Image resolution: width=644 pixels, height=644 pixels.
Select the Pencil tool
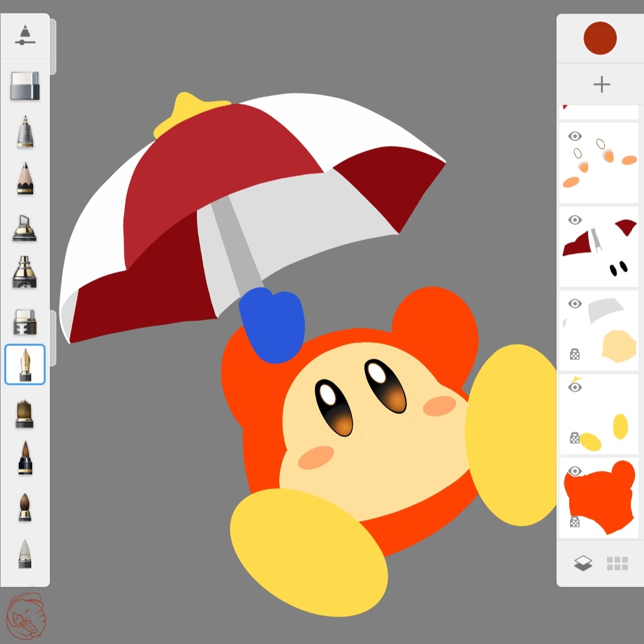(25, 181)
